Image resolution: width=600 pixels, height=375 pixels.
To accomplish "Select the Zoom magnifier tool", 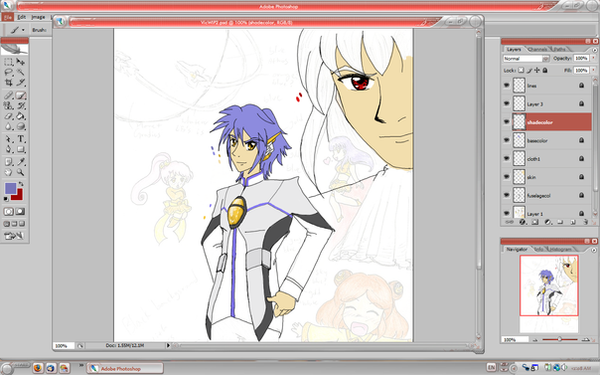I will click(x=21, y=172).
